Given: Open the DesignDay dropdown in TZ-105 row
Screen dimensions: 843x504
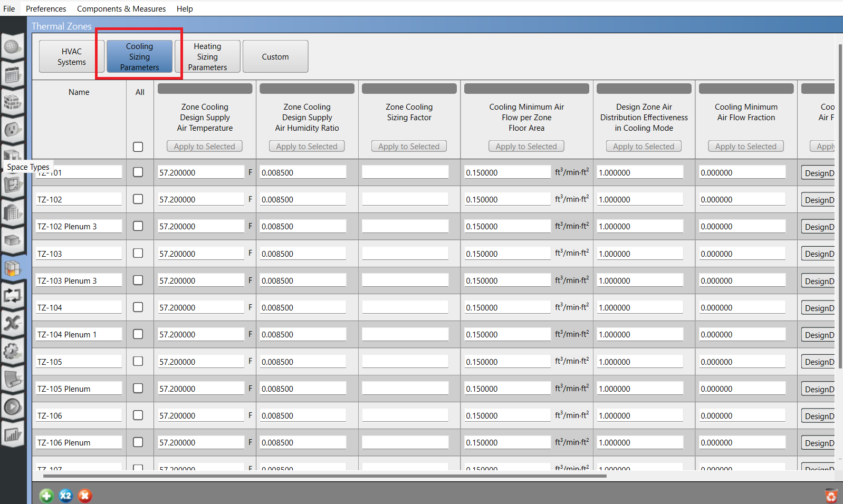Looking at the screenshot, I should tap(818, 362).
